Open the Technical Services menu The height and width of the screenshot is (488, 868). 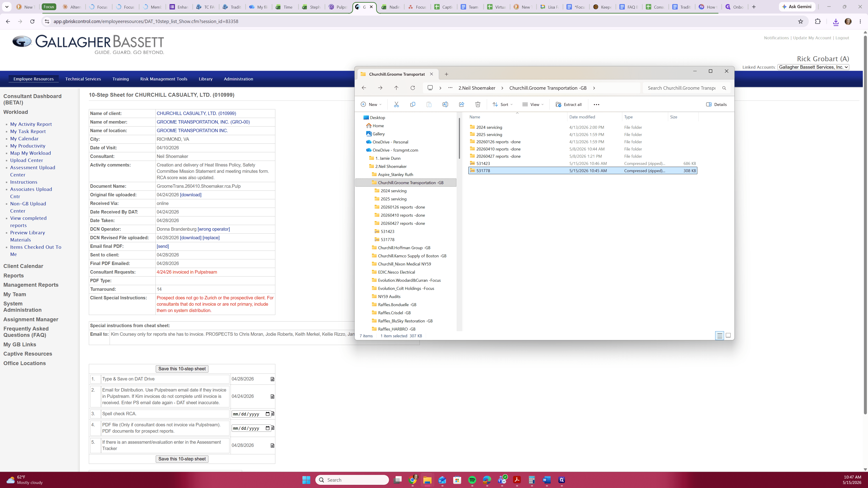click(x=83, y=79)
